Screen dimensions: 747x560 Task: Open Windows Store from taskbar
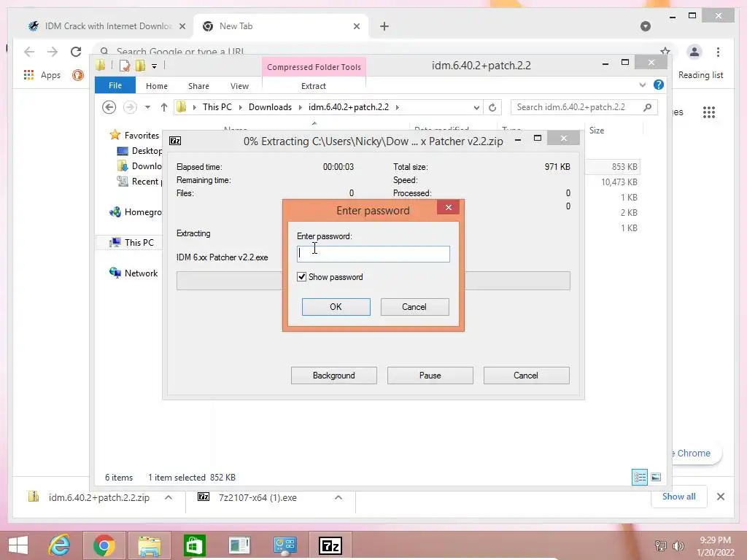click(194, 545)
